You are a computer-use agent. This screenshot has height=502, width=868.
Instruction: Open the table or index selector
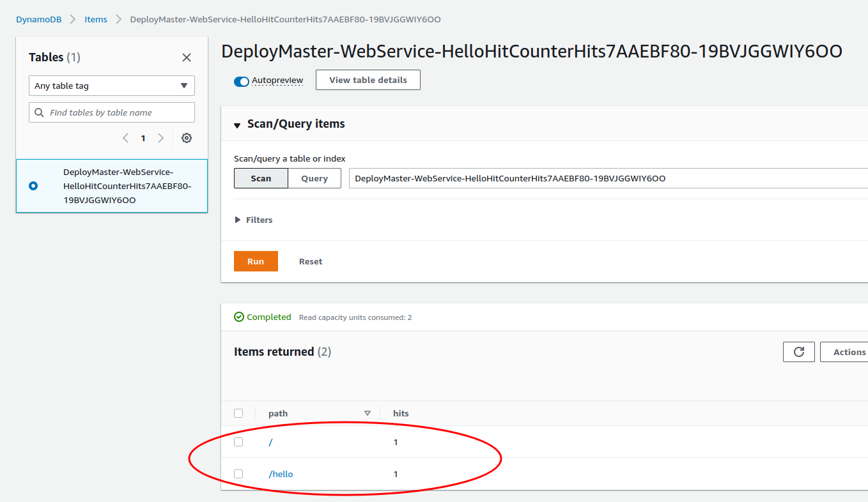[608, 178]
